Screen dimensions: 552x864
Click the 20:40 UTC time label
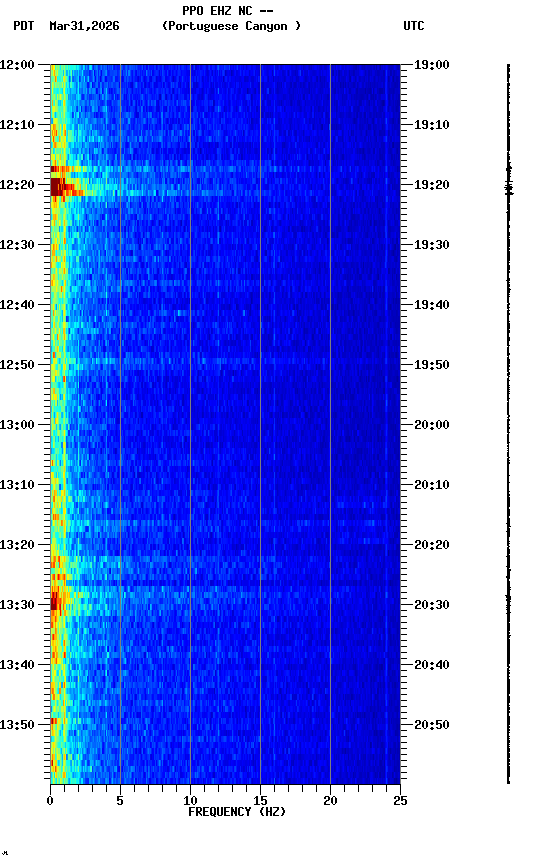[x=432, y=665]
